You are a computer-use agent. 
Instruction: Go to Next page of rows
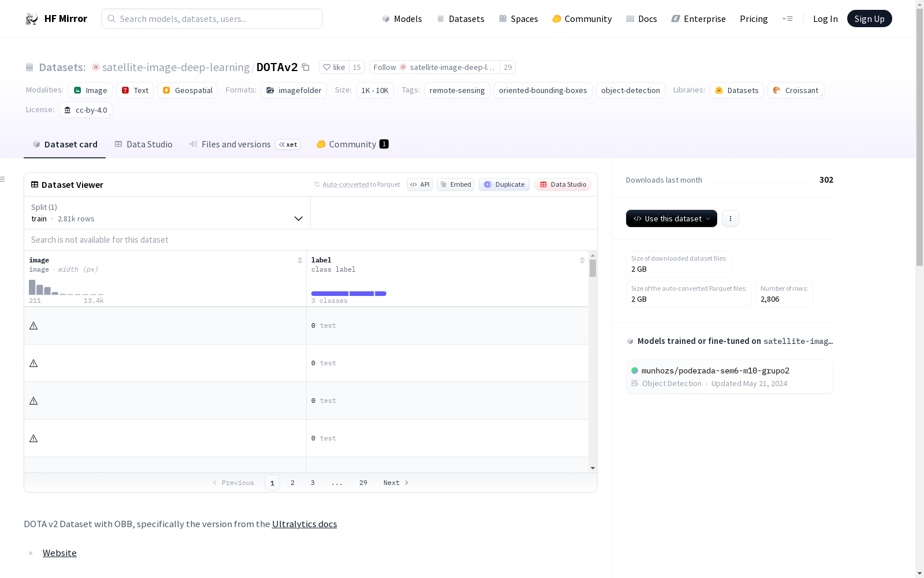coord(396,483)
